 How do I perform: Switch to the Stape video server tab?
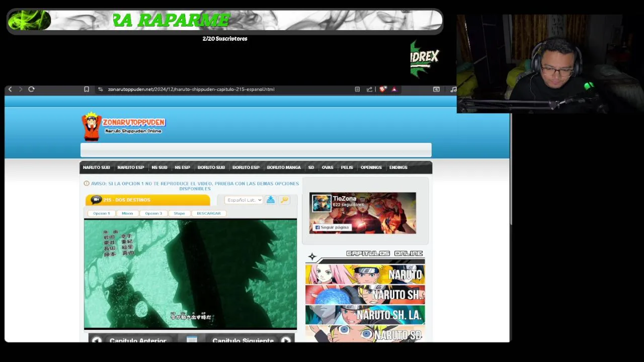pos(179,213)
